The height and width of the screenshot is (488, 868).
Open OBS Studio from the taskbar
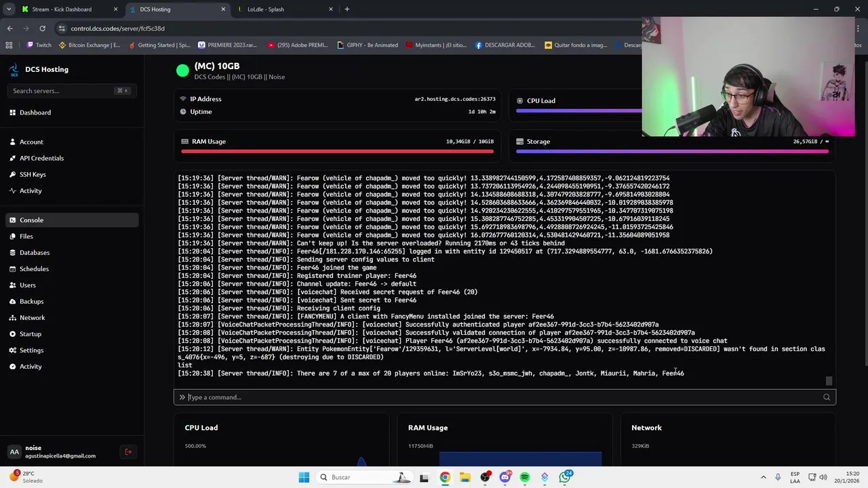point(485,477)
